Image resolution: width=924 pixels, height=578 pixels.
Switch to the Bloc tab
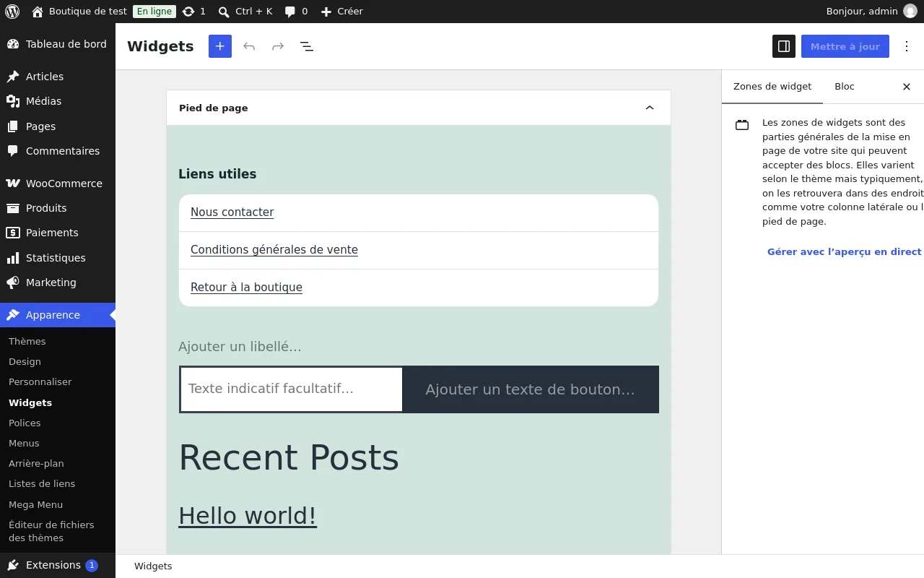coord(845,87)
